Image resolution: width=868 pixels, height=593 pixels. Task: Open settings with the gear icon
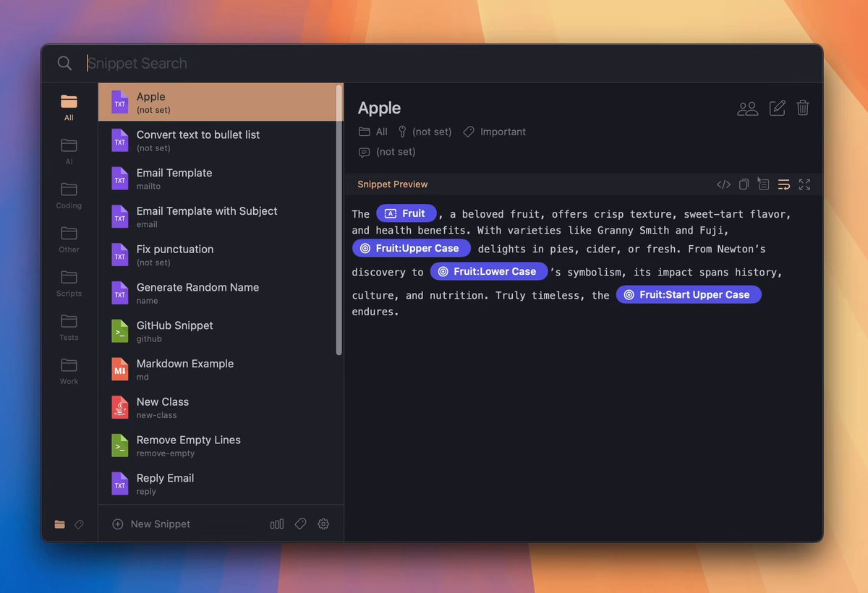[323, 524]
